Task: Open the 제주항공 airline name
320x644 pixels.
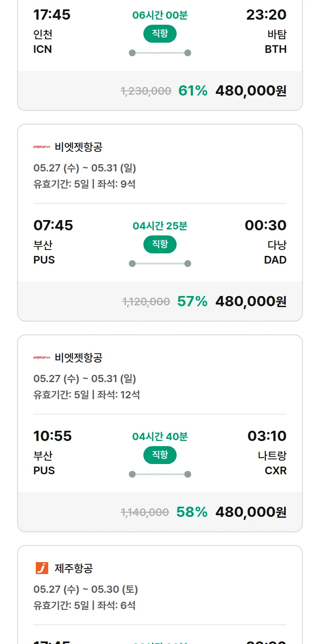Action: (74, 568)
